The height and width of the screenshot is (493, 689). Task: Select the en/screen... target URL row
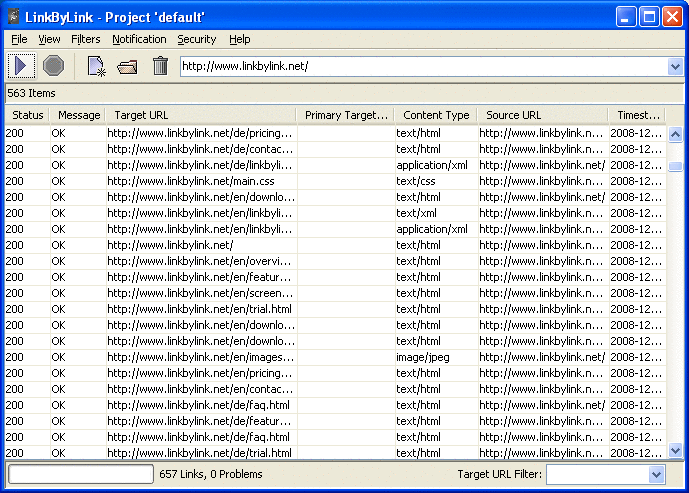(335, 293)
